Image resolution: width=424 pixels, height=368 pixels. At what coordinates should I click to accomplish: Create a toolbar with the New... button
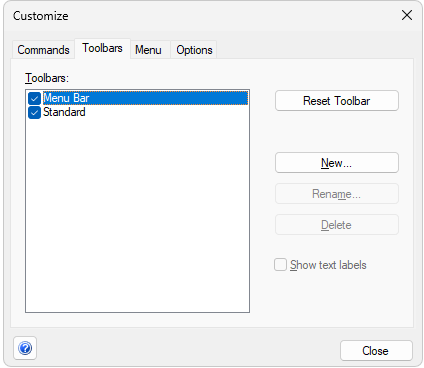point(337,163)
